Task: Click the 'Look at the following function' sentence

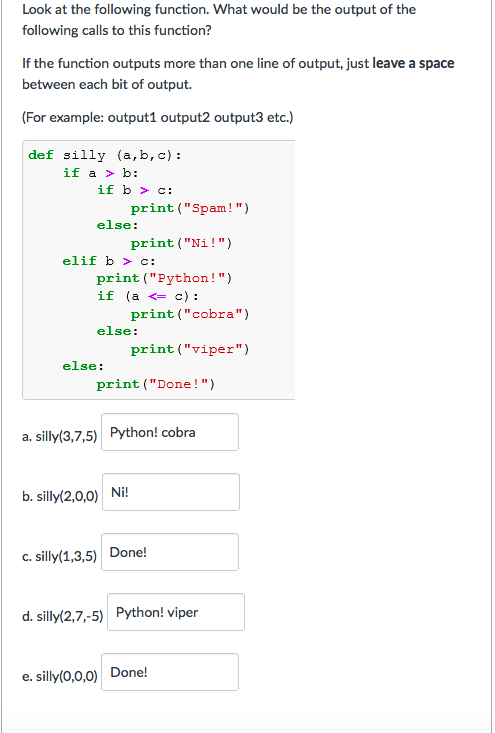Action: (x=115, y=9)
